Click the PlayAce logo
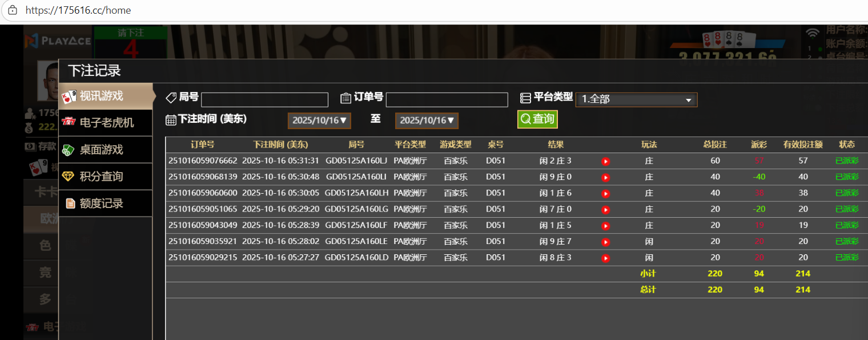Screen dimensions: 868x340 pyautogui.click(x=57, y=41)
